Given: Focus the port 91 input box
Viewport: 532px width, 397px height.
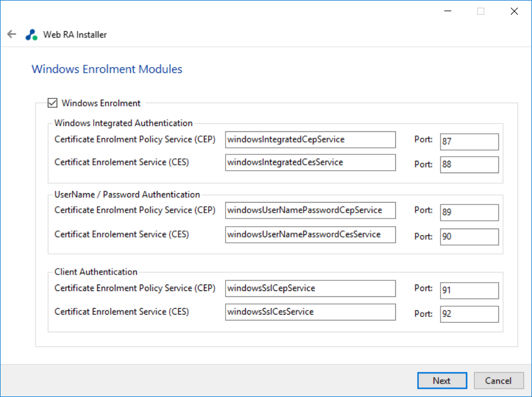Looking at the screenshot, I should tap(469, 291).
